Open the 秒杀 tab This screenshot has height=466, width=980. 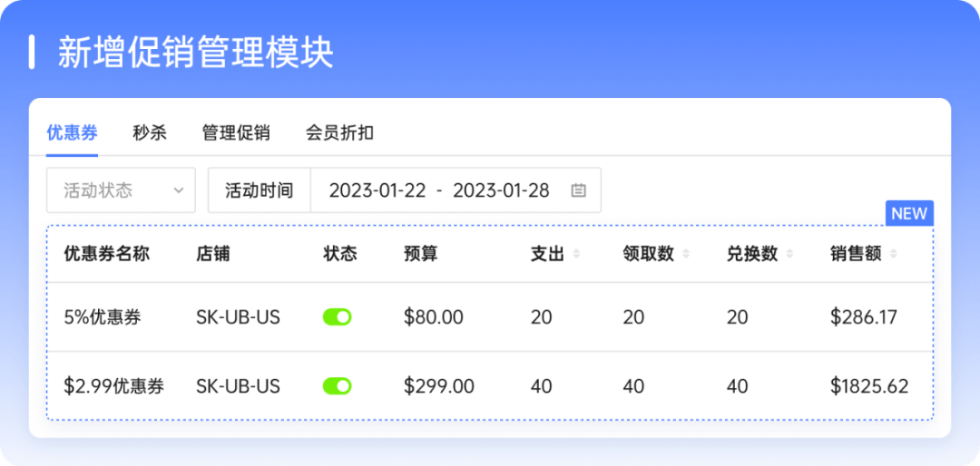(x=150, y=133)
